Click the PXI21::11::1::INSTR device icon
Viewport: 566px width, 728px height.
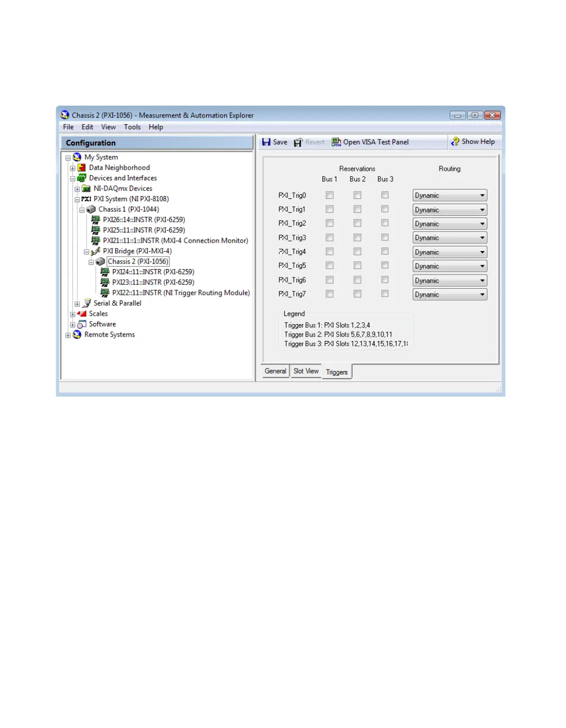click(96, 240)
